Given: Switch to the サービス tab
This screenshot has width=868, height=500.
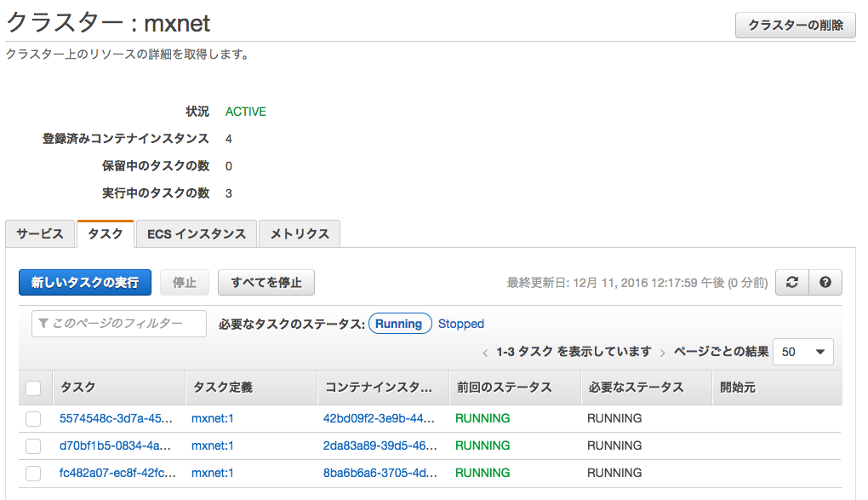Looking at the screenshot, I should click(x=39, y=233).
